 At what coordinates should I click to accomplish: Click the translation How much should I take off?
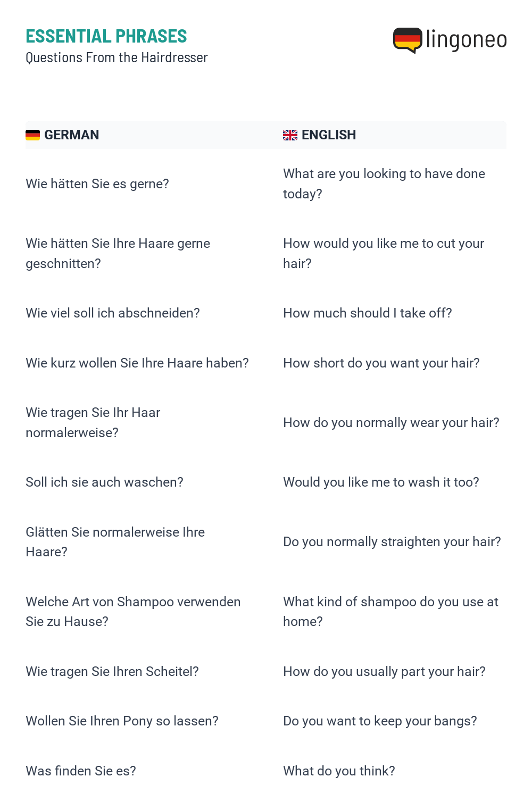(368, 313)
